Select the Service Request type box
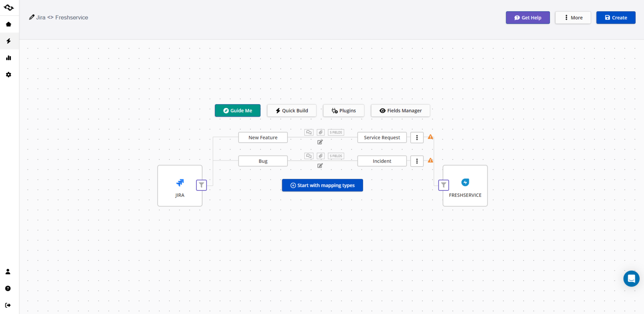The height and width of the screenshot is (314, 644). click(x=382, y=137)
